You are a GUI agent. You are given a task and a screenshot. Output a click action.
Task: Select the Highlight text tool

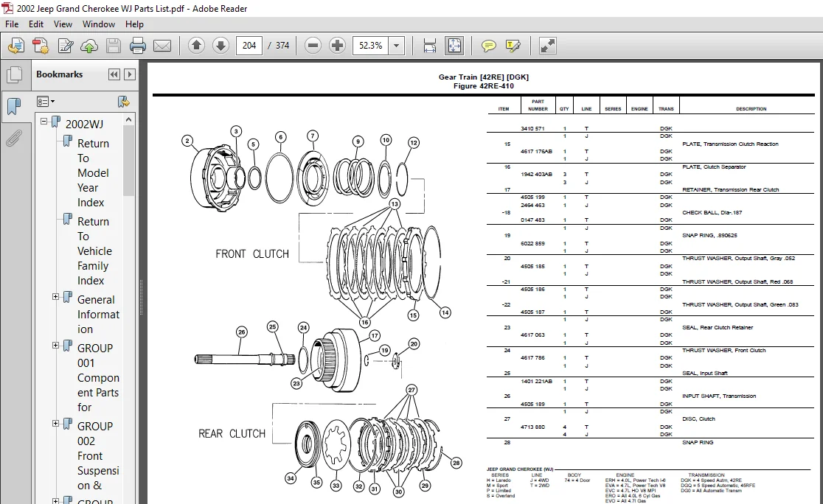pyautogui.click(x=513, y=46)
